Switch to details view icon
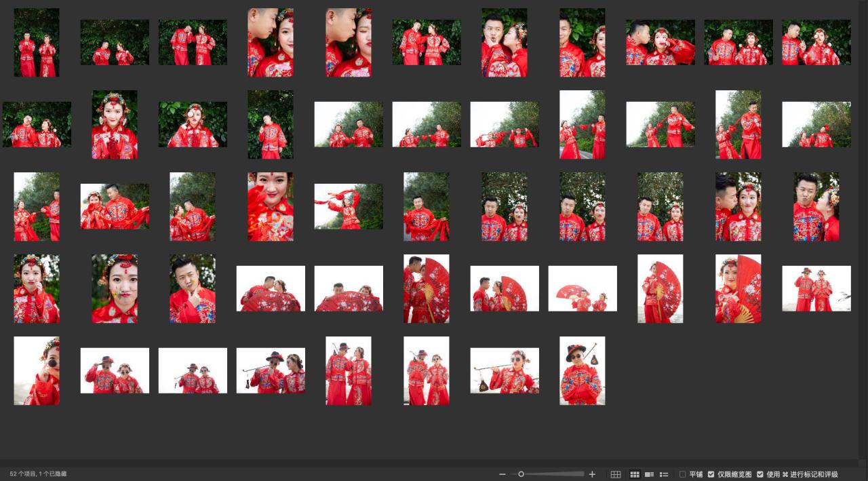This screenshot has width=868, height=481. coord(650,474)
